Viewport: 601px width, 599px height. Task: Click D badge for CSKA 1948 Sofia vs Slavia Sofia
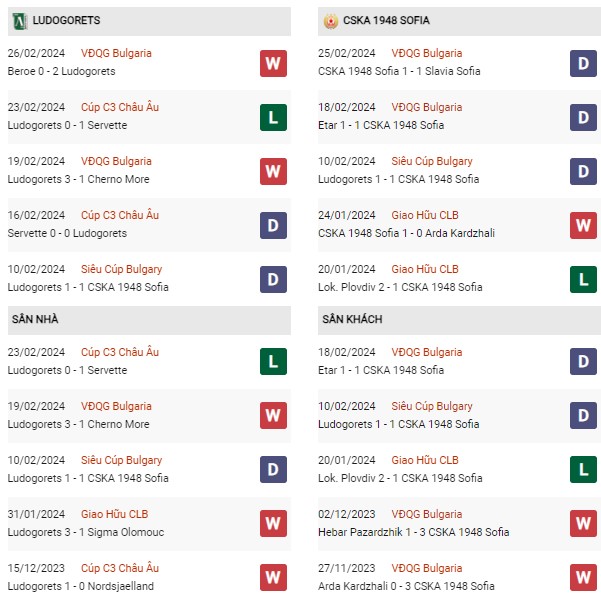583,64
